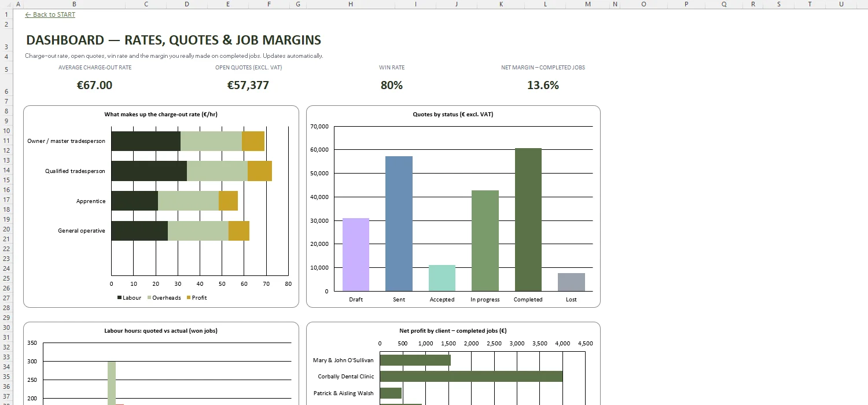Select the In progress bar in Quotes chart
This screenshot has width=868, height=405.
[485, 241]
